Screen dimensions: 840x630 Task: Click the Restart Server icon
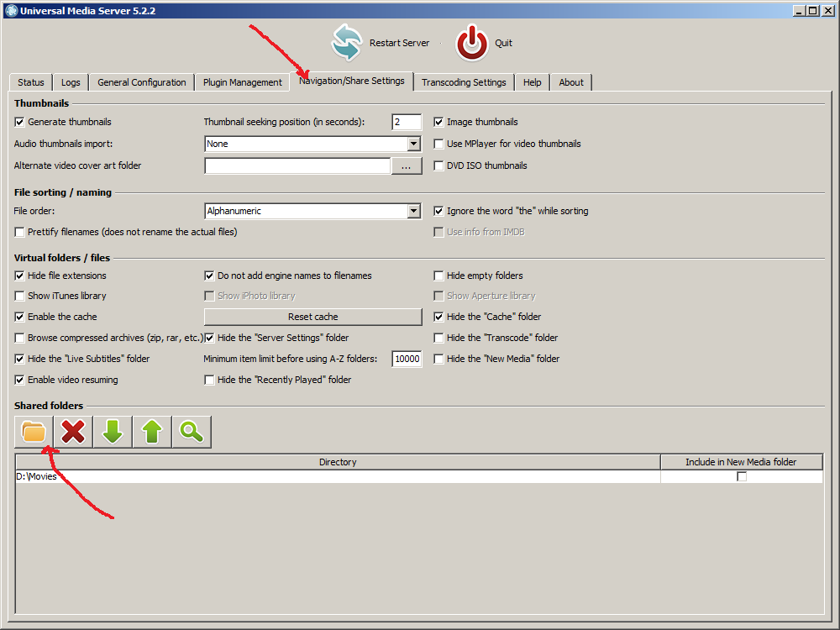tap(347, 42)
